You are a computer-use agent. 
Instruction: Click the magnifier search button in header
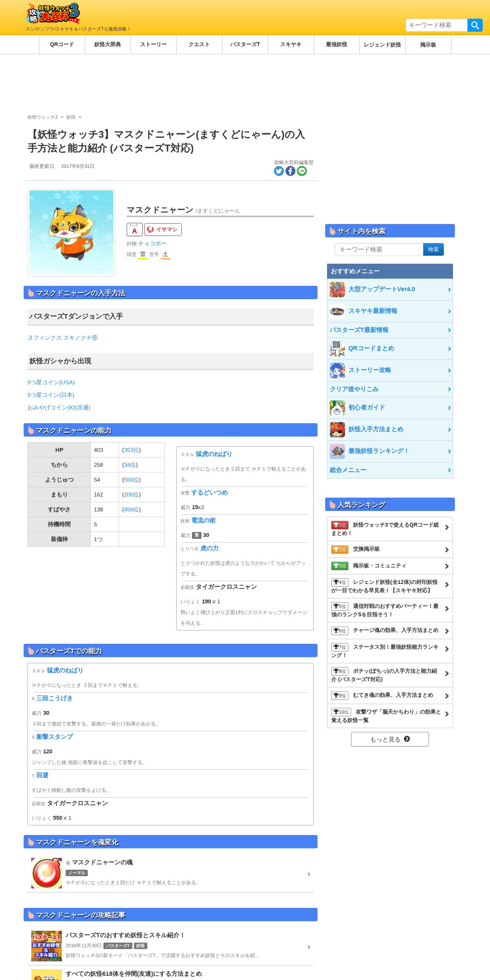tap(475, 25)
